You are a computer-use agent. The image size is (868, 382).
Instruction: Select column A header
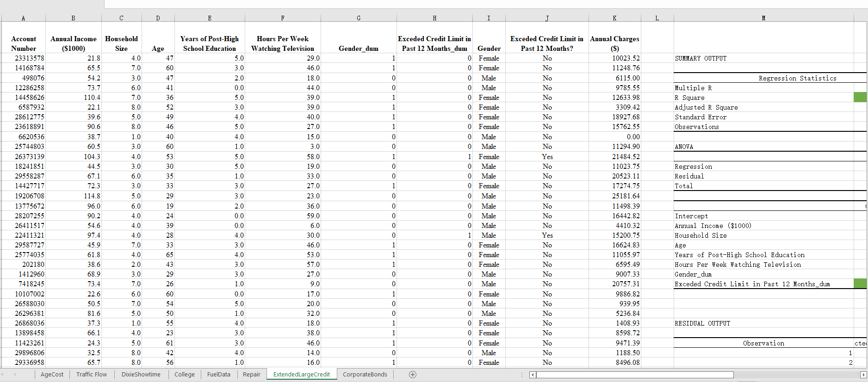pos(24,18)
